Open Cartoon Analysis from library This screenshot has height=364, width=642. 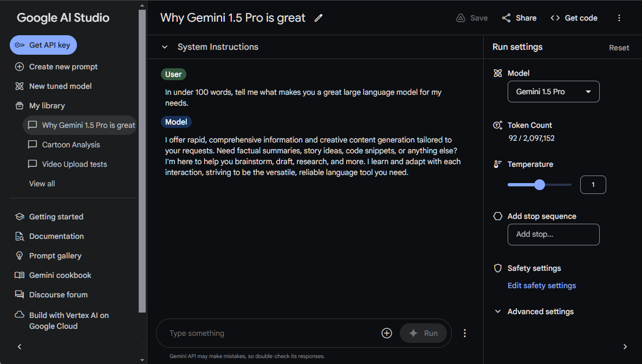click(x=71, y=145)
